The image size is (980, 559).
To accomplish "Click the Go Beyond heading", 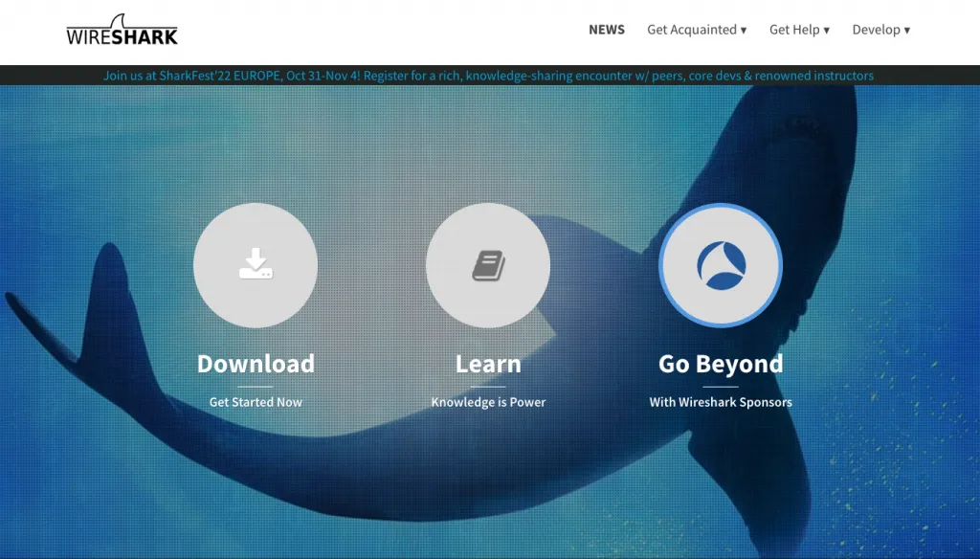I will 721,364.
